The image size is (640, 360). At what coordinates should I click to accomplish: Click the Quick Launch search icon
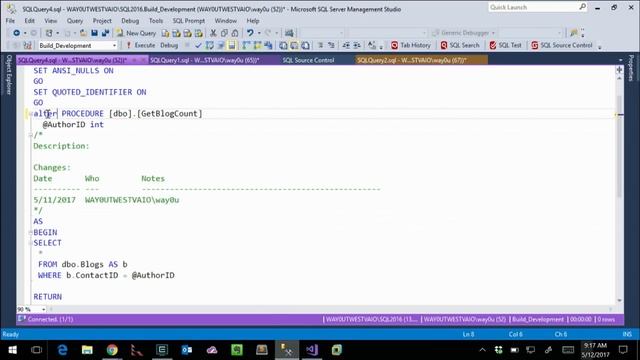(x=582, y=7)
